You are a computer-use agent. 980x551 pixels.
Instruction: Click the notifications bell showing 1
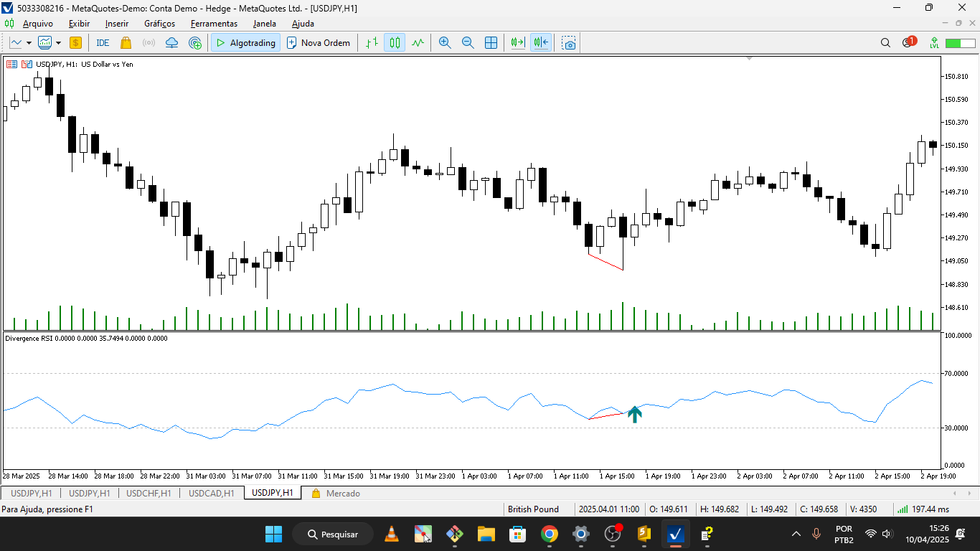(x=906, y=42)
